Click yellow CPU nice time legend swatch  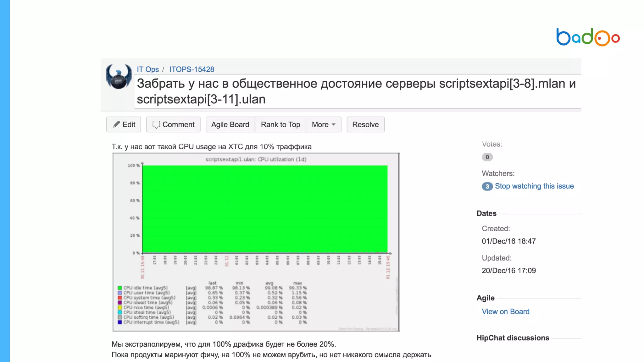(120, 307)
